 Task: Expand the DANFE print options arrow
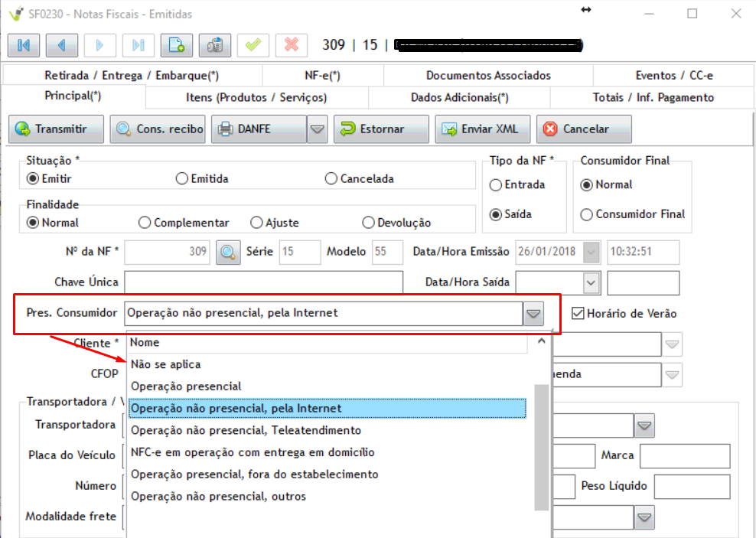[317, 129]
